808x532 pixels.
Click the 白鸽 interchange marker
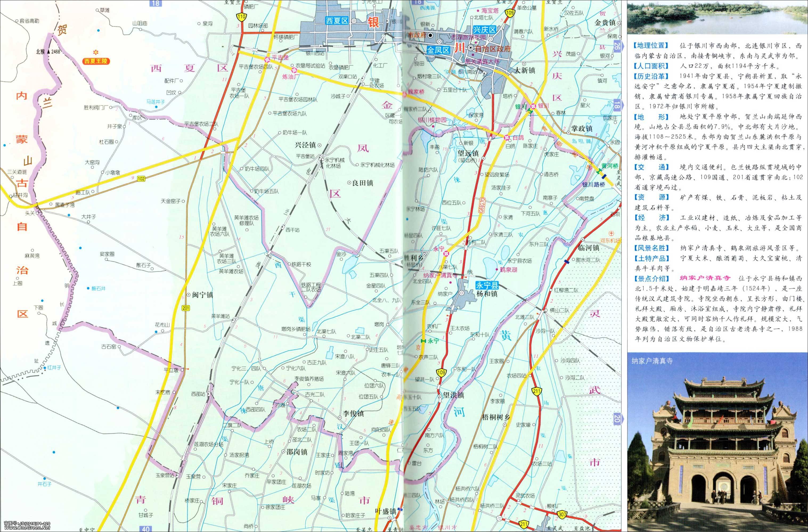[507, 137]
